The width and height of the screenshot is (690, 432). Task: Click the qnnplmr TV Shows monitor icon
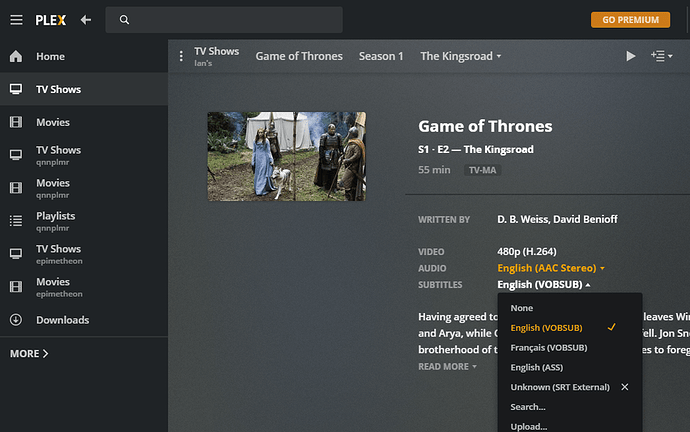coord(16,155)
